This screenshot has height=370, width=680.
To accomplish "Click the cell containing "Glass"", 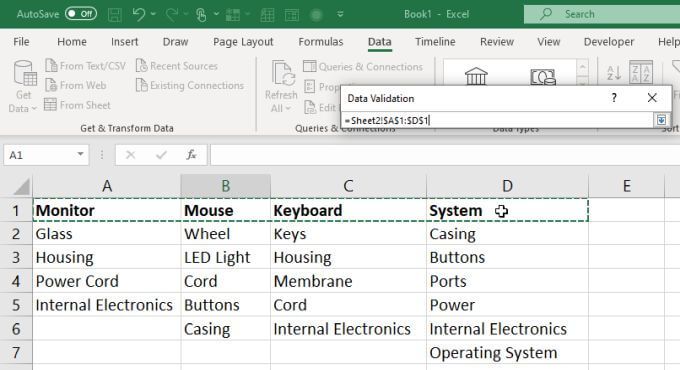I will tap(107, 234).
